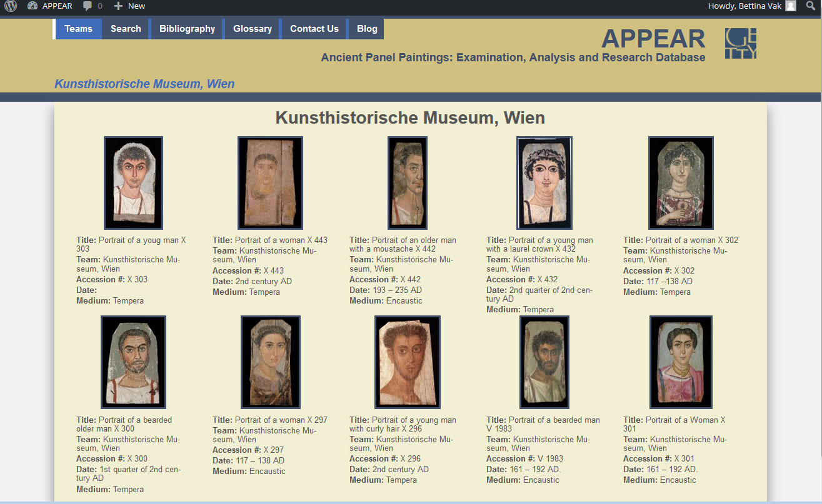Select the Teams navigation tab
The height and width of the screenshot is (504, 822).
pos(78,29)
